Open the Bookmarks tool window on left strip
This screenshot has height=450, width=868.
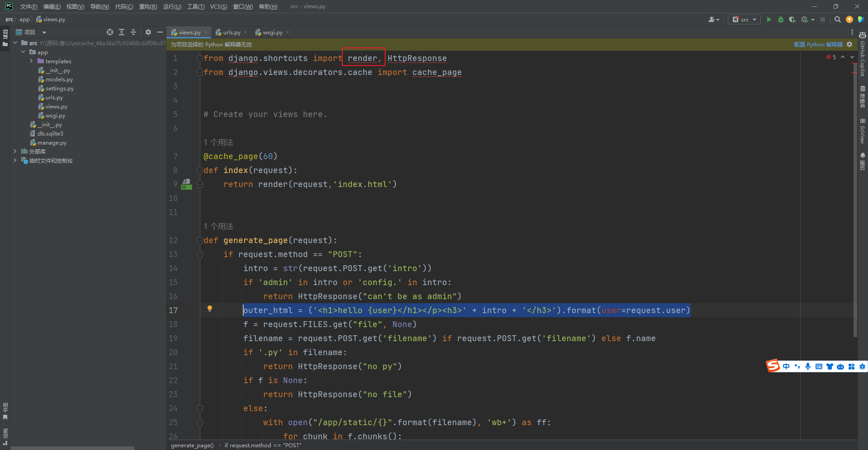point(5,411)
